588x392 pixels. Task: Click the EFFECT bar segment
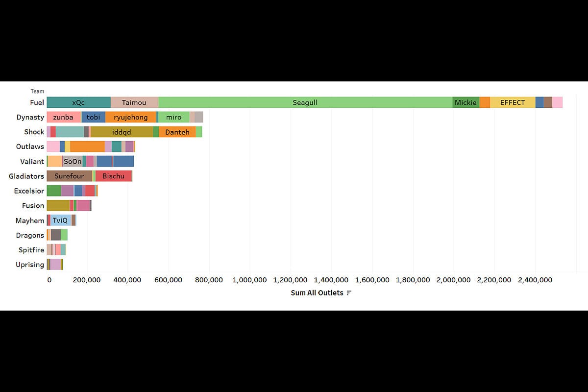coord(513,102)
